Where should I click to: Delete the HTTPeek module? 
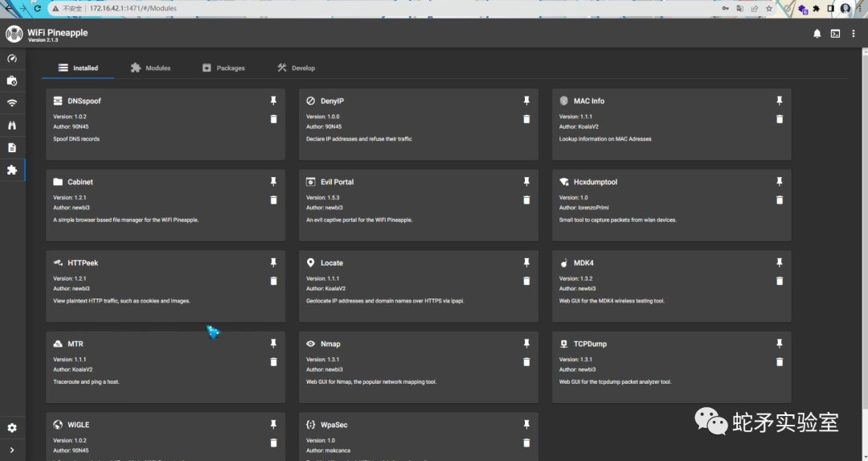[x=273, y=281]
